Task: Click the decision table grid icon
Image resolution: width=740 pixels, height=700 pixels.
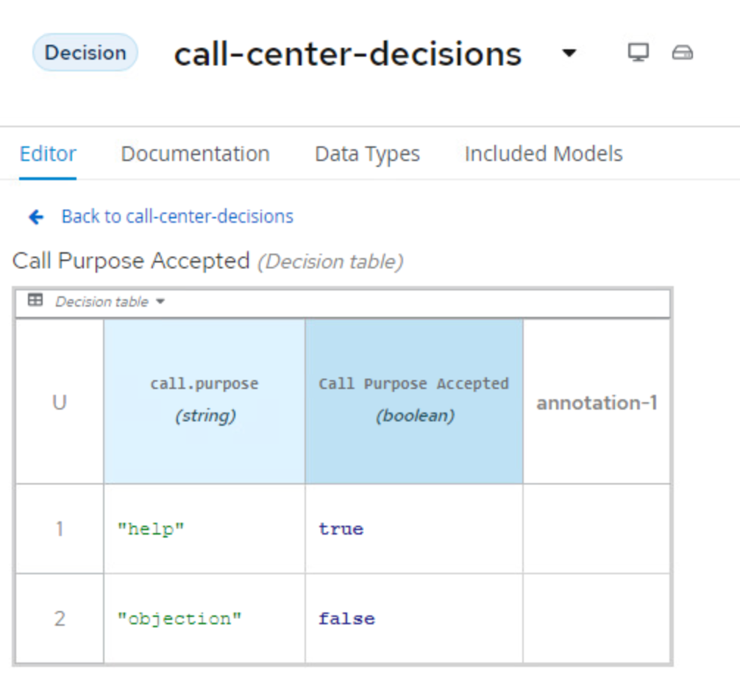Action: click(35, 300)
